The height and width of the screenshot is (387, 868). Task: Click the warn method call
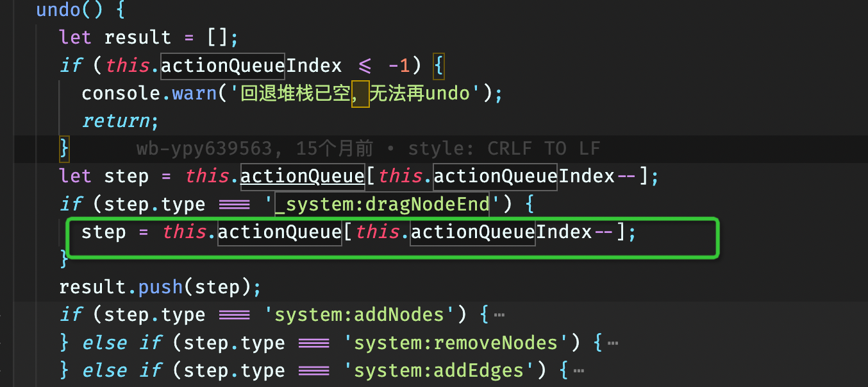pos(194,93)
